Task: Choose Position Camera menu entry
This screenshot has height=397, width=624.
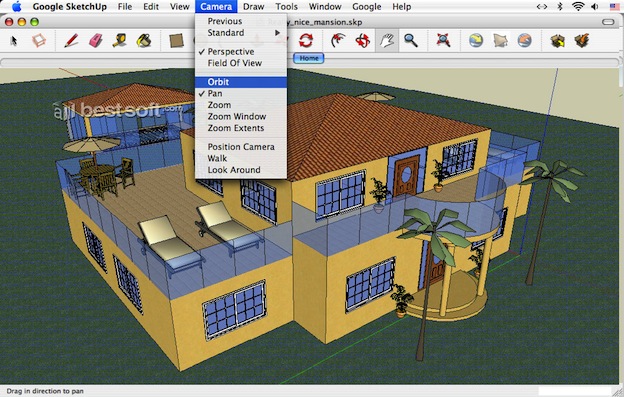Action: point(241,147)
